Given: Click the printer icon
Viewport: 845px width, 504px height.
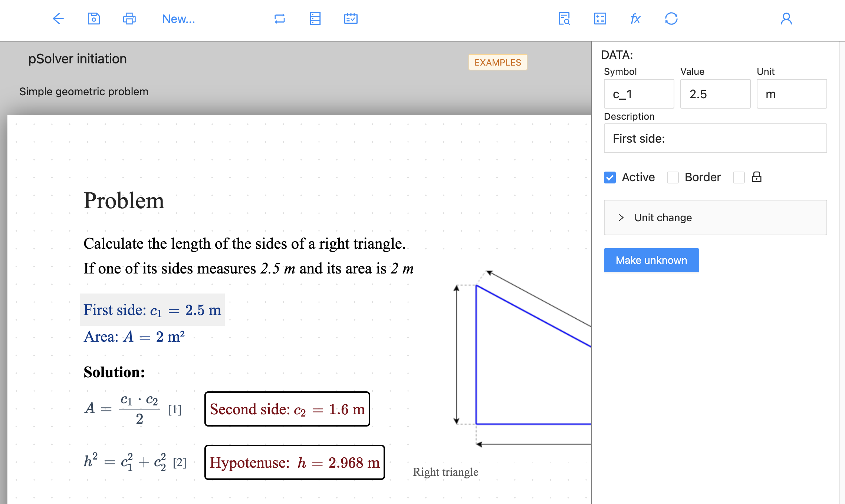Looking at the screenshot, I should click(129, 19).
